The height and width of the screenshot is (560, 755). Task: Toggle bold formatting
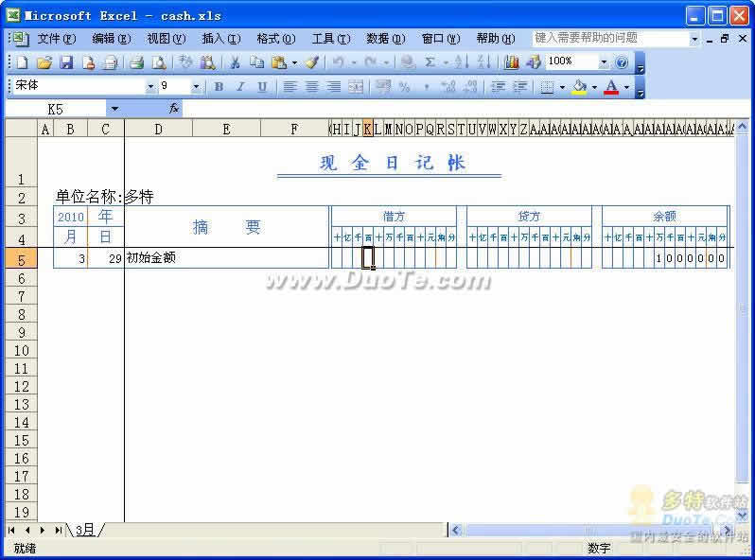[219, 87]
